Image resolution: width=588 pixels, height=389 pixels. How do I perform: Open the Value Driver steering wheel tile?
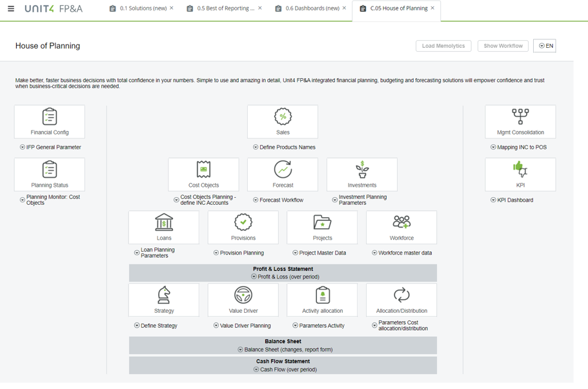click(243, 300)
